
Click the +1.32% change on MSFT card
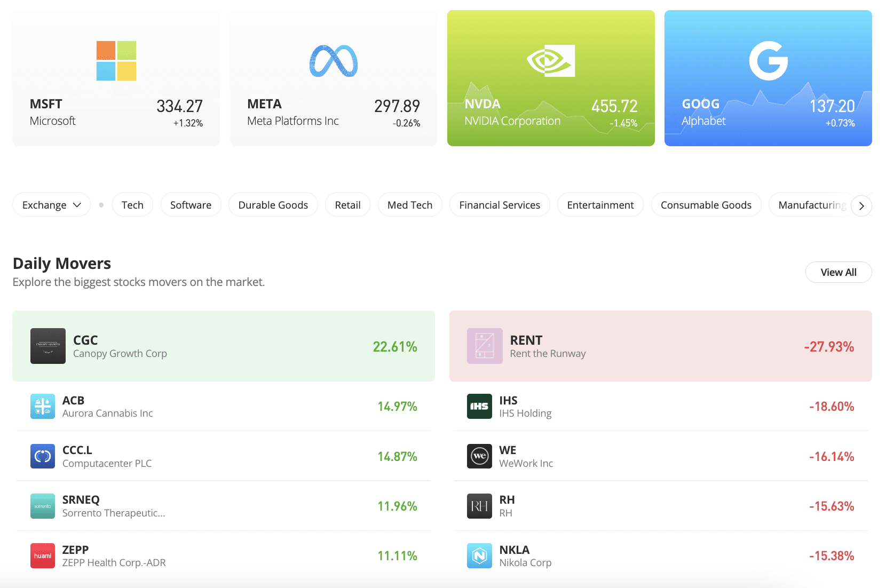pyautogui.click(x=188, y=123)
